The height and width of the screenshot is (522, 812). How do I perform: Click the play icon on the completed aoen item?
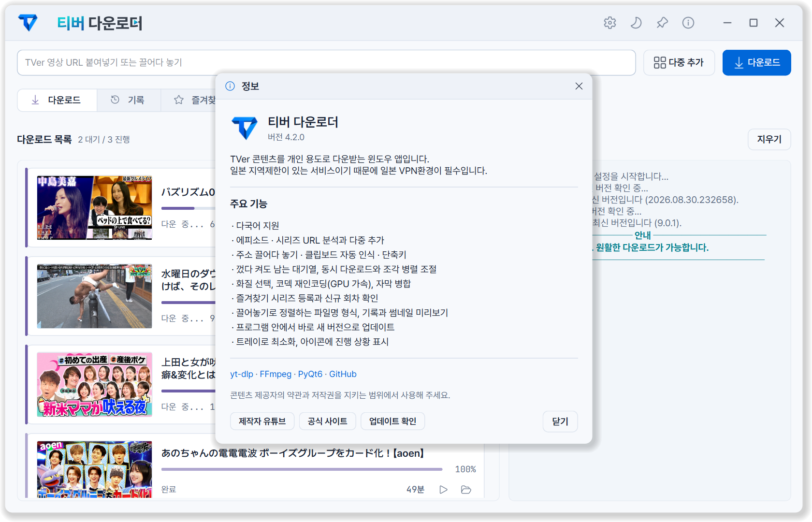click(x=443, y=490)
